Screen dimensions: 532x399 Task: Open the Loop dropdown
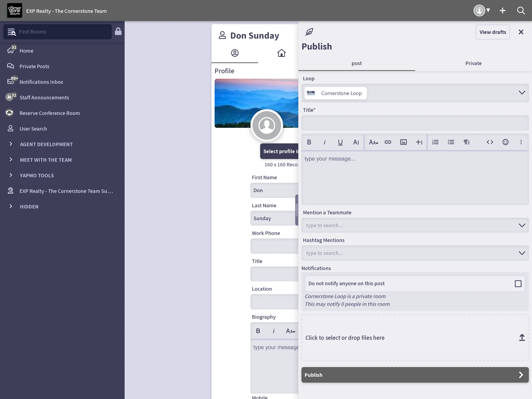coord(522,93)
